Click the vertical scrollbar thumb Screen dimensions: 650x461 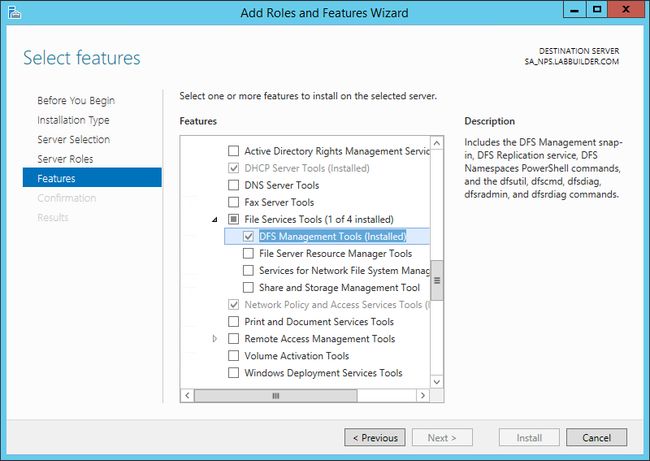click(437, 280)
